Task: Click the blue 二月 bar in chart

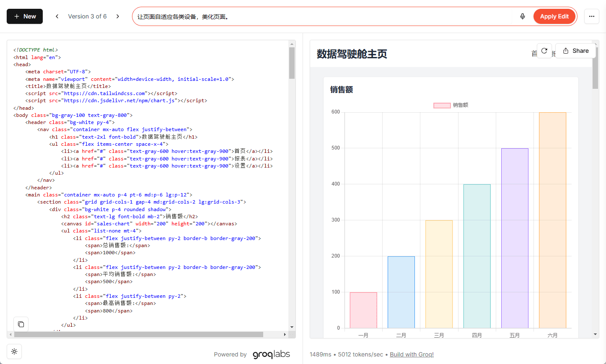Action: click(x=401, y=292)
